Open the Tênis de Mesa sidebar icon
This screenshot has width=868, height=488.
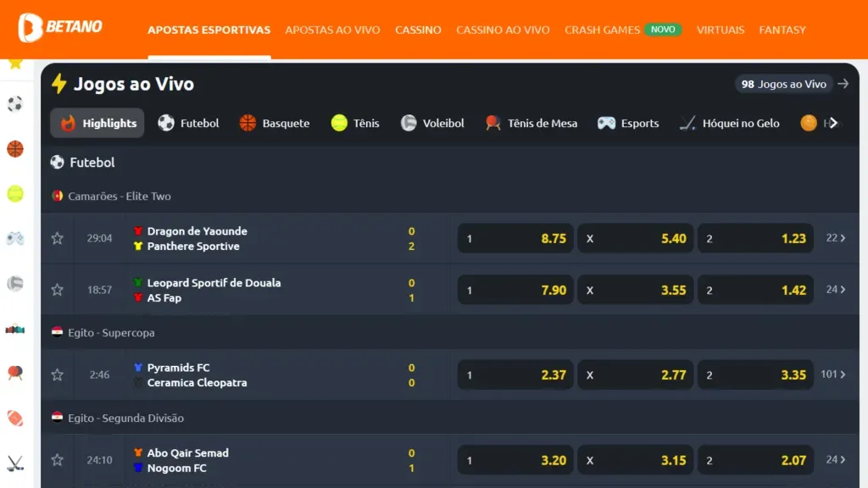pos(14,373)
